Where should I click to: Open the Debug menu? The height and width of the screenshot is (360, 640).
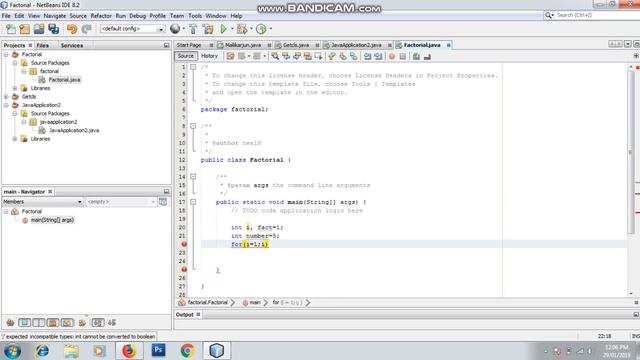(138, 16)
